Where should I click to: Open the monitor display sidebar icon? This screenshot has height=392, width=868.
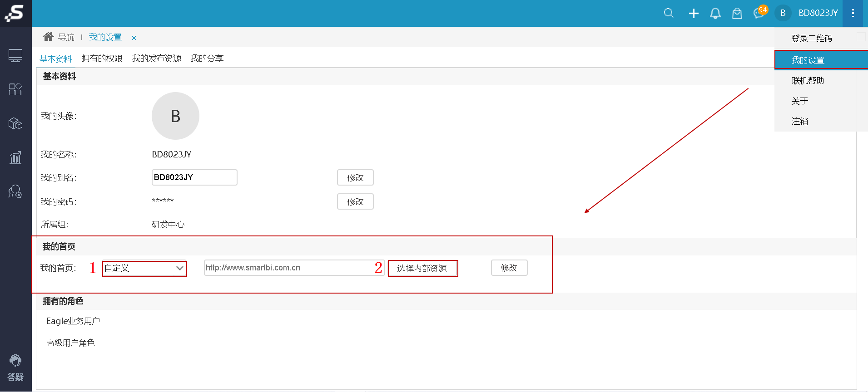(15, 56)
